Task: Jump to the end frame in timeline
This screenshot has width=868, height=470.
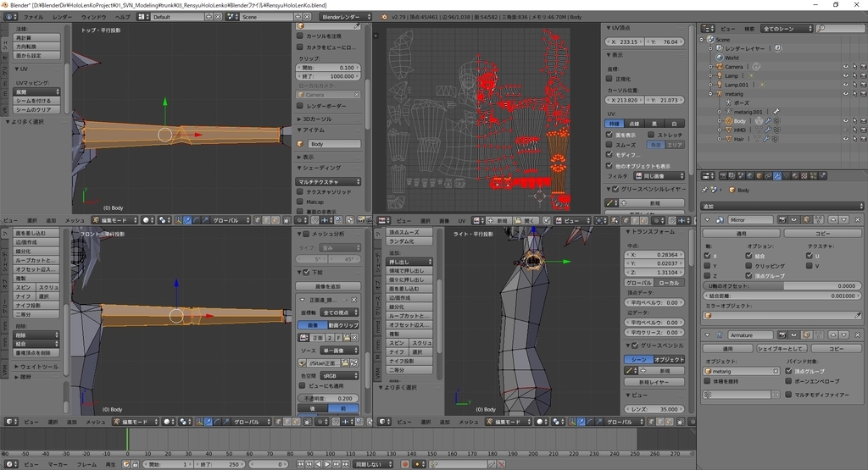Action: (x=346, y=464)
